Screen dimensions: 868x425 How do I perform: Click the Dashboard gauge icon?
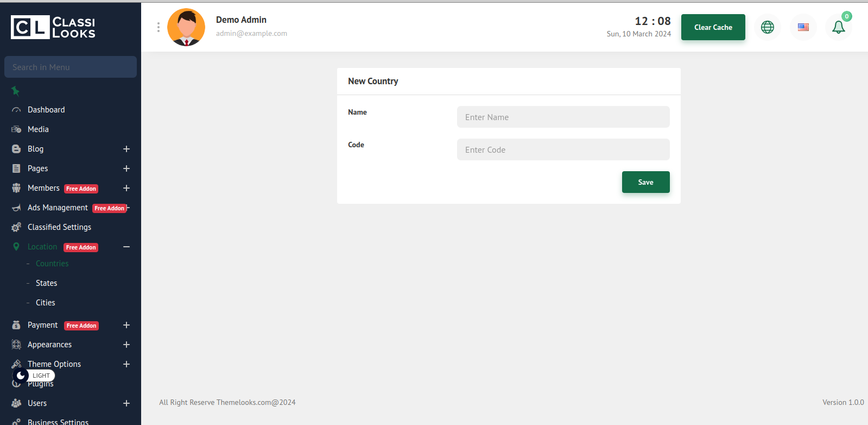click(16, 110)
